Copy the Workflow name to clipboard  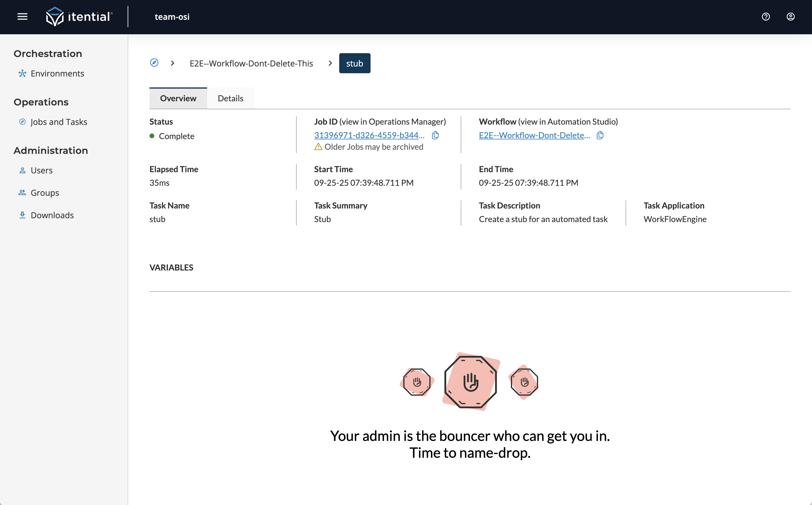(x=600, y=135)
